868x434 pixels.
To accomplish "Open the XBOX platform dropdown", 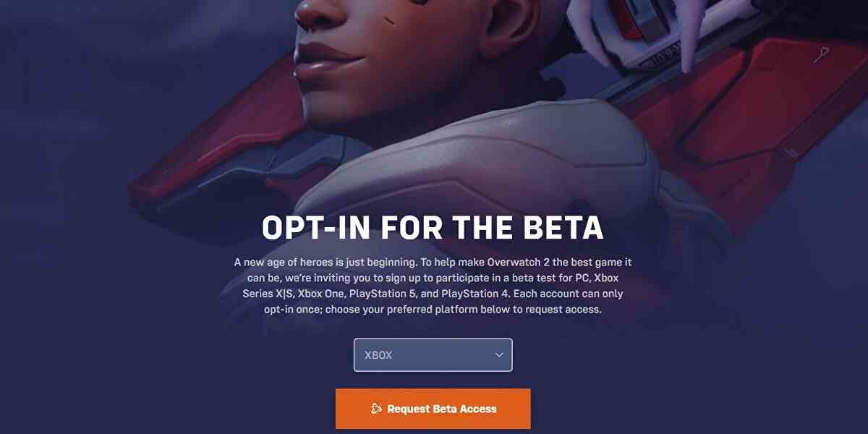I will (x=433, y=355).
